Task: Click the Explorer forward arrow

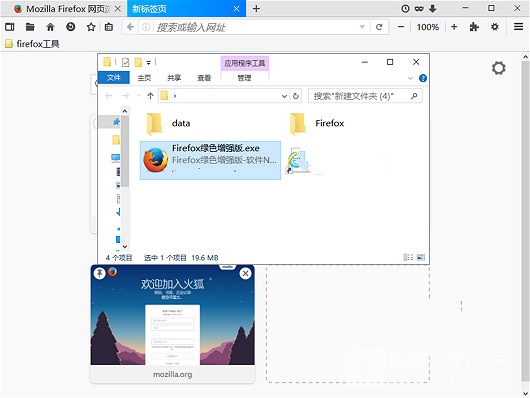Action: click(x=125, y=96)
